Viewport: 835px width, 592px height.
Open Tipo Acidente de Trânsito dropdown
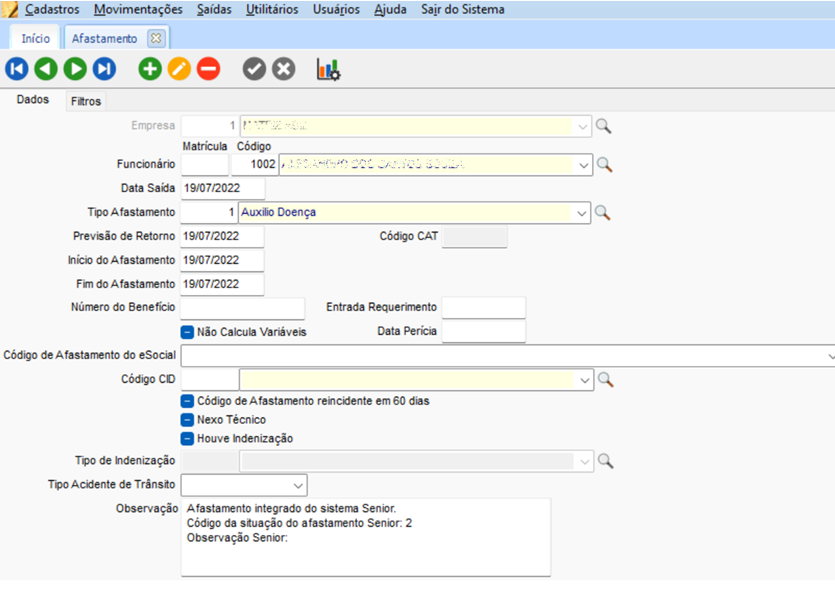298,485
